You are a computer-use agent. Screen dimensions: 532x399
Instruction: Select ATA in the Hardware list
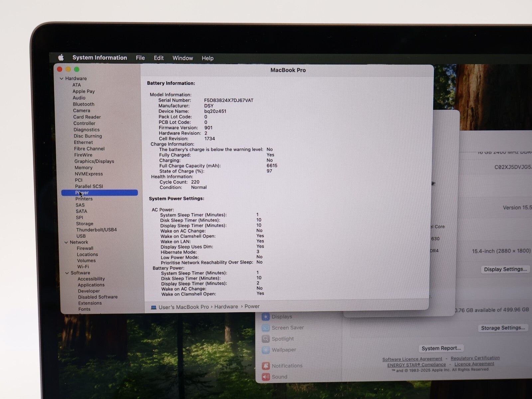[x=76, y=85]
